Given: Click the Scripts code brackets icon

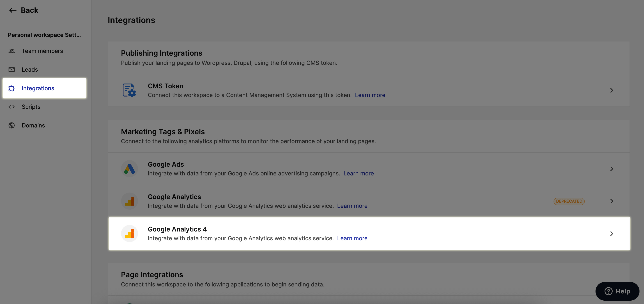Looking at the screenshot, I should 11,107.
